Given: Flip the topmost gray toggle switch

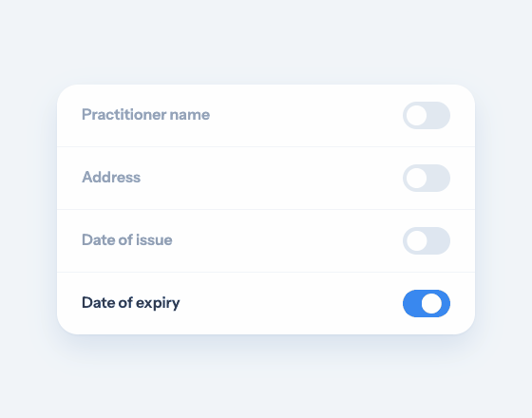Looking at the screenshot, I should [x=427, y=115].
